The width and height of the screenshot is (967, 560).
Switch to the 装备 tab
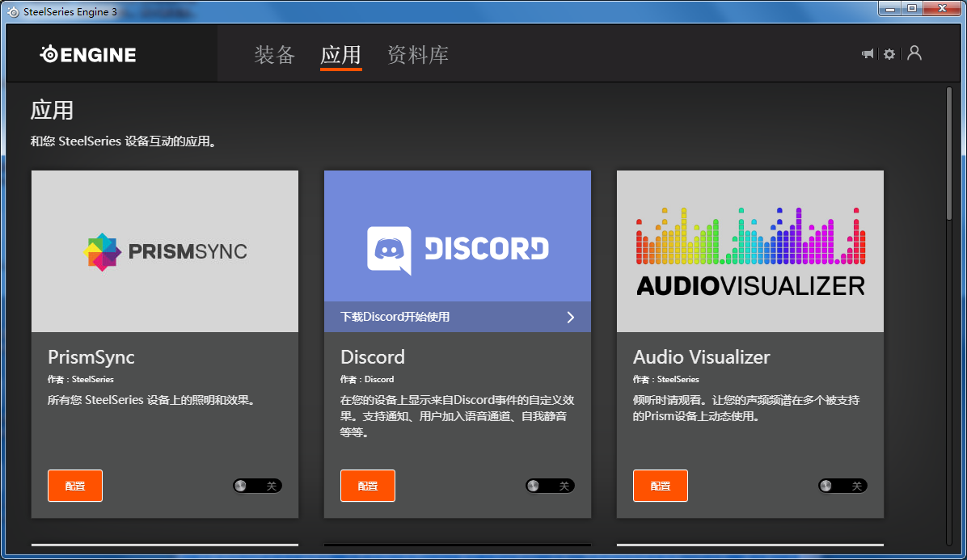tap(275, 55)
